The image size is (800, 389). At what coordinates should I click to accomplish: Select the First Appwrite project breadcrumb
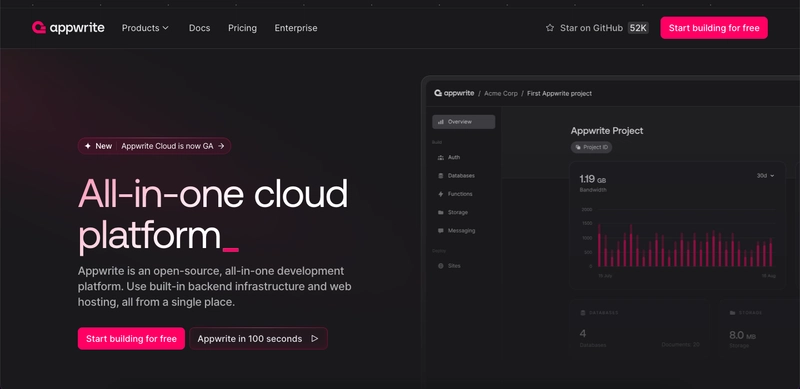tap(559, 93)
